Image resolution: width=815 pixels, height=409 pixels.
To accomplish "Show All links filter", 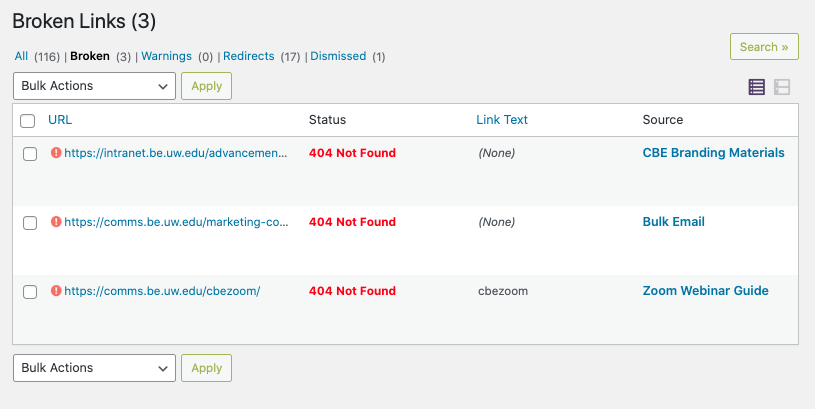I will [21, 56].
